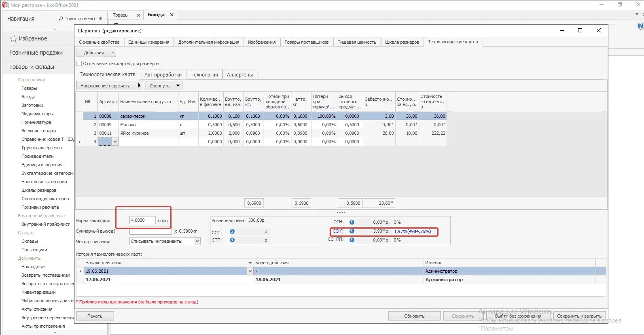Image resolution: width=644 pixels, height=335 pixels.
Task: Open the Изображения tab
Action: point(262,42)
